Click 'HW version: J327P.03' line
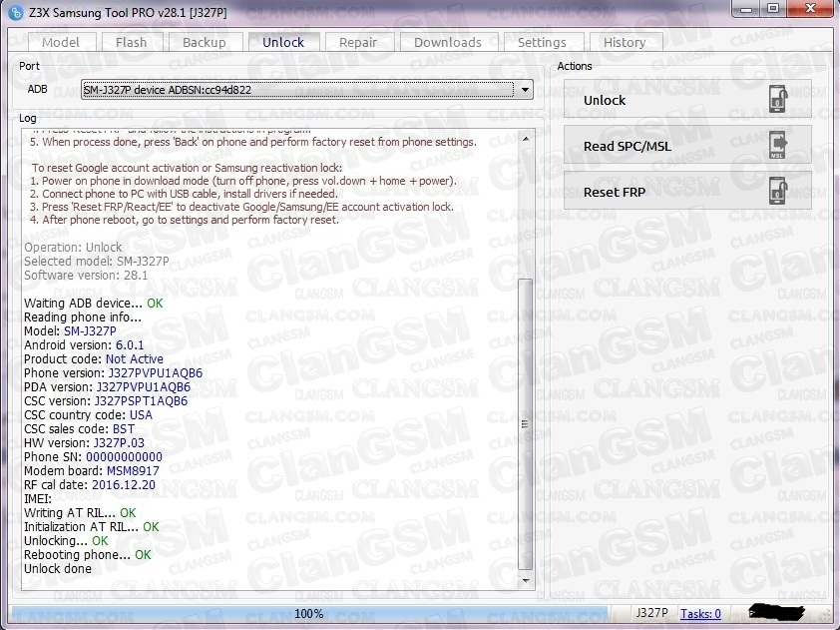The height and width of the screenshot is (630, 840). [84, 443]
